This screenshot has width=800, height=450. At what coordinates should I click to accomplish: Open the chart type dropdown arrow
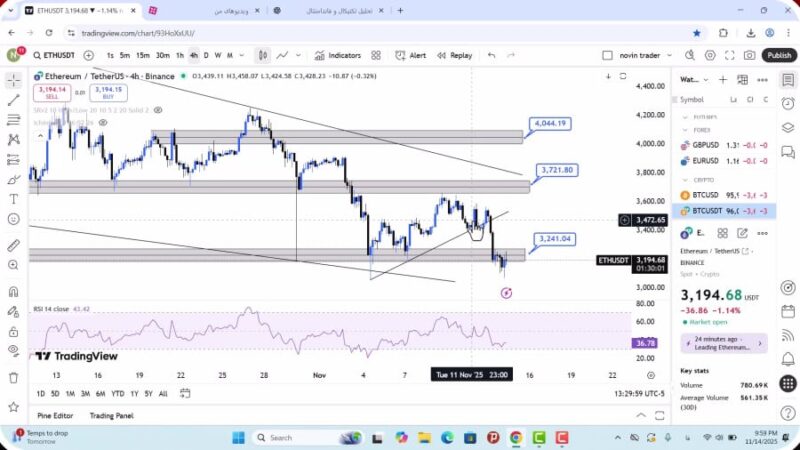pos(300,56)
